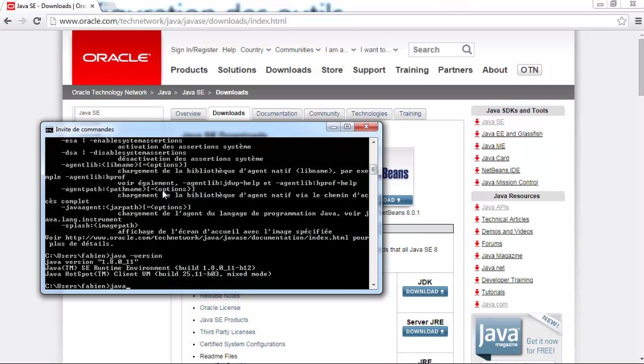Click the Oracle logo
The width and height of the screenshot is (644, 364).
tap(116, 58)
